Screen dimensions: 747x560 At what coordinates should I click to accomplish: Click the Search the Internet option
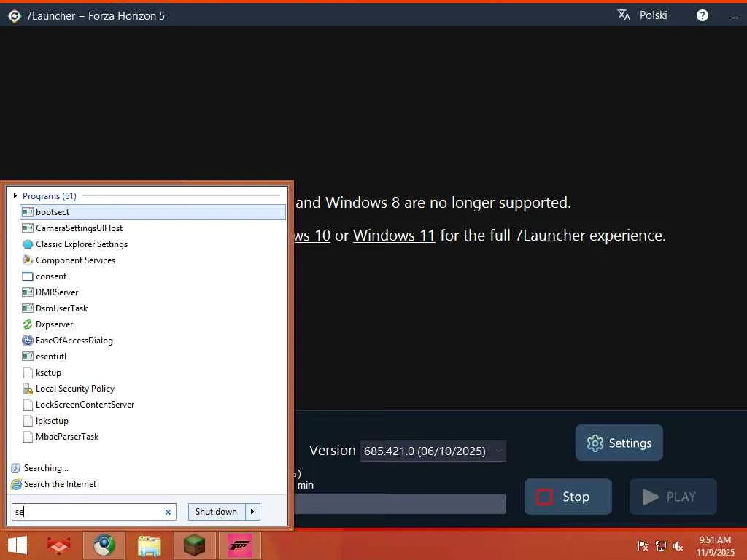(60, 484)
